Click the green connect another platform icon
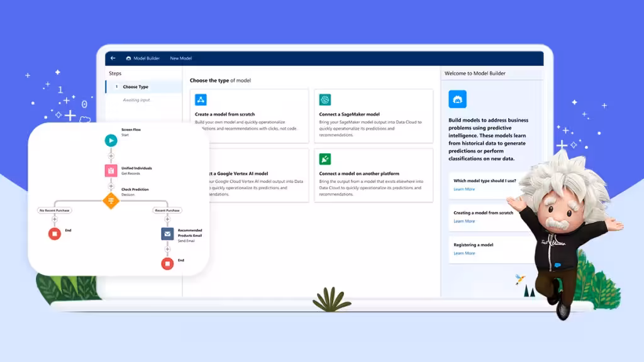 coord(325,159)
